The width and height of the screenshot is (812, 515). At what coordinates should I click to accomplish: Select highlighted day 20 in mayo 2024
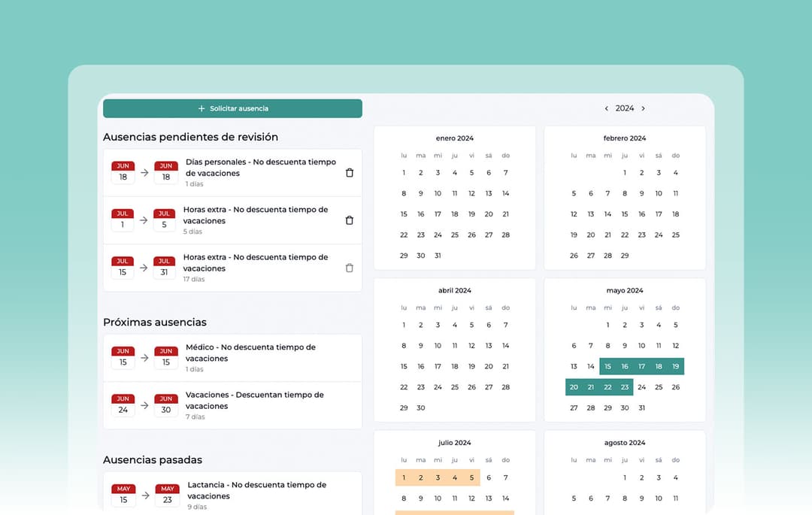click(574, 387)
